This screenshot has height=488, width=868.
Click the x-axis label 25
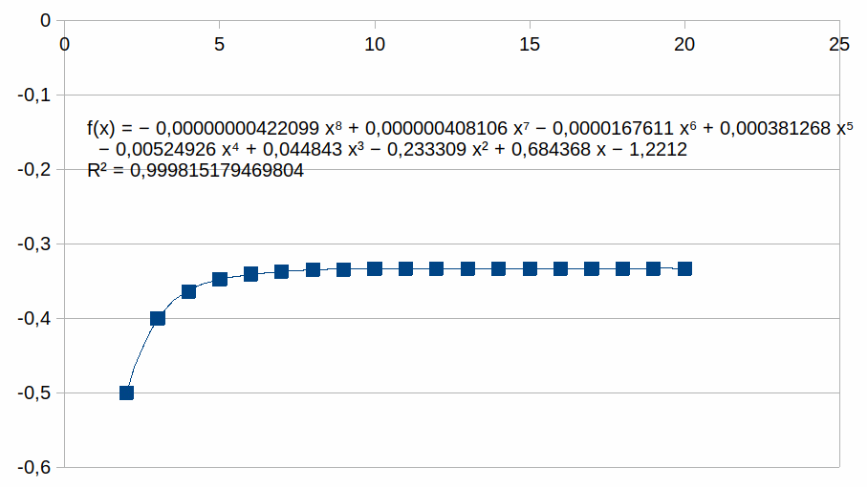click(839, 44)
